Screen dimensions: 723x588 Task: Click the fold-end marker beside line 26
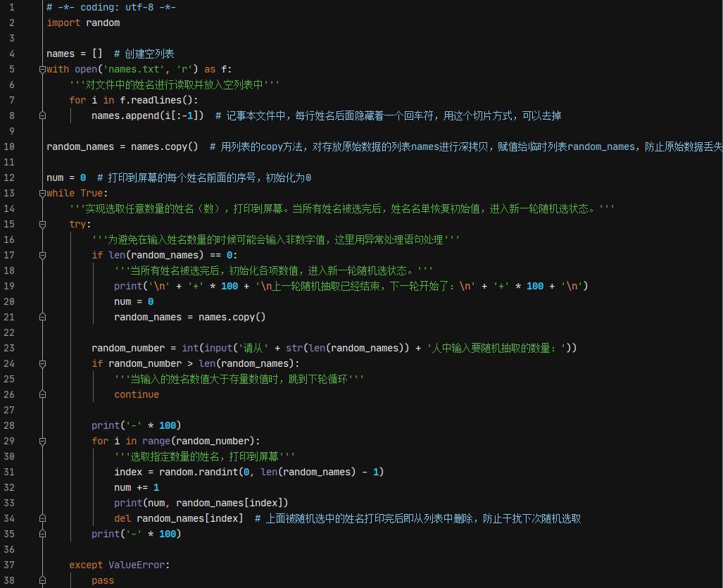pos(42,394)
